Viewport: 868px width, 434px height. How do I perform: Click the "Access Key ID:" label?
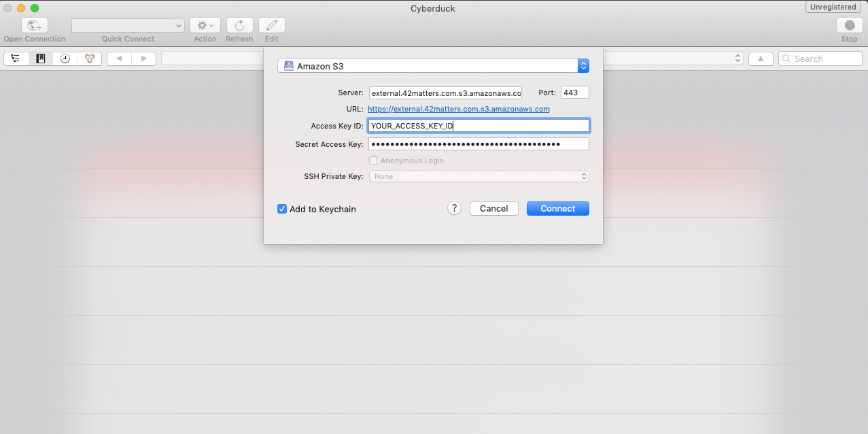coord(337,126)
